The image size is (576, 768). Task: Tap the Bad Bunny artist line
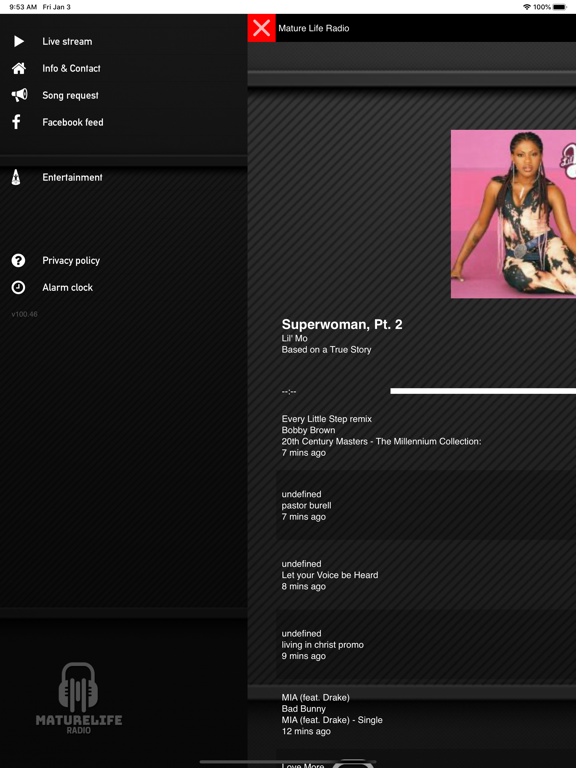point(304,709)
